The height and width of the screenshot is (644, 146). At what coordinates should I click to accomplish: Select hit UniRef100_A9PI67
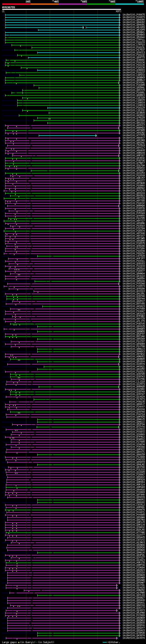(x=134, y=156)
